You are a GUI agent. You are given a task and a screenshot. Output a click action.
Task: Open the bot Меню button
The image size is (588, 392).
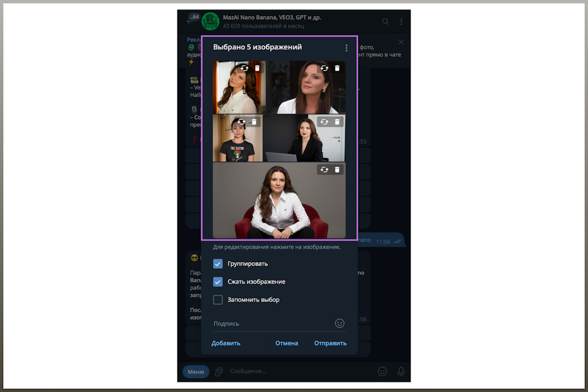196,372
